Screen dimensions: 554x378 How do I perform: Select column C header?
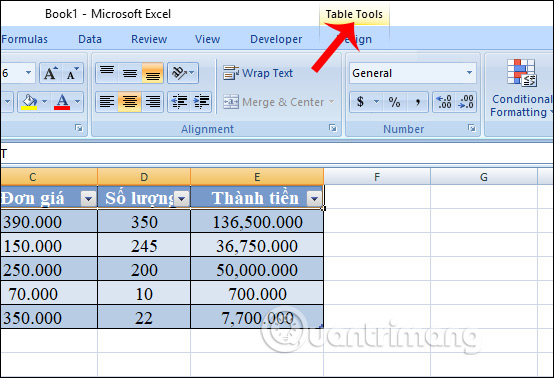tap(49, 177)
